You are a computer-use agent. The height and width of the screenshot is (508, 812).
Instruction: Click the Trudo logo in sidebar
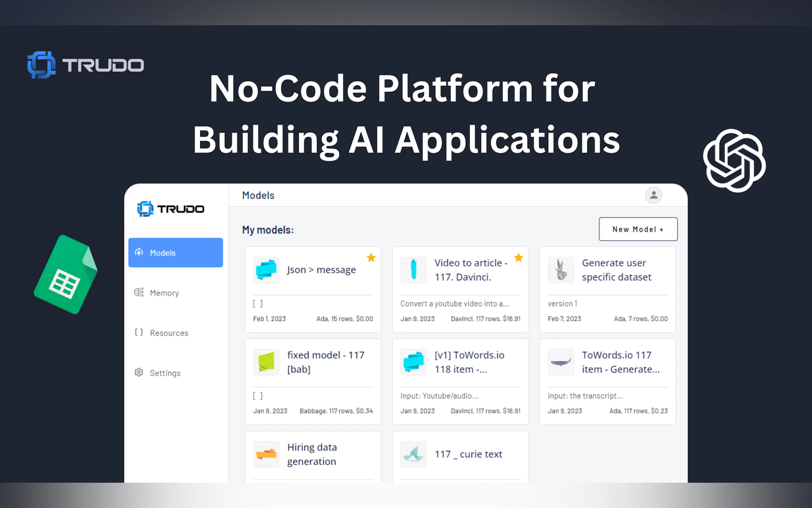pos(170,209)
